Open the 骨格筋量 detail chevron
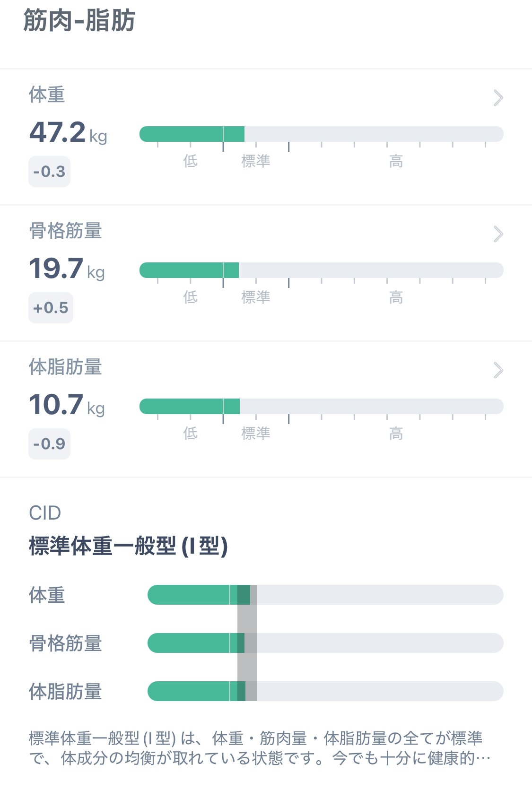The width and height of the screenshot is (532, 790). pos(498,234)
